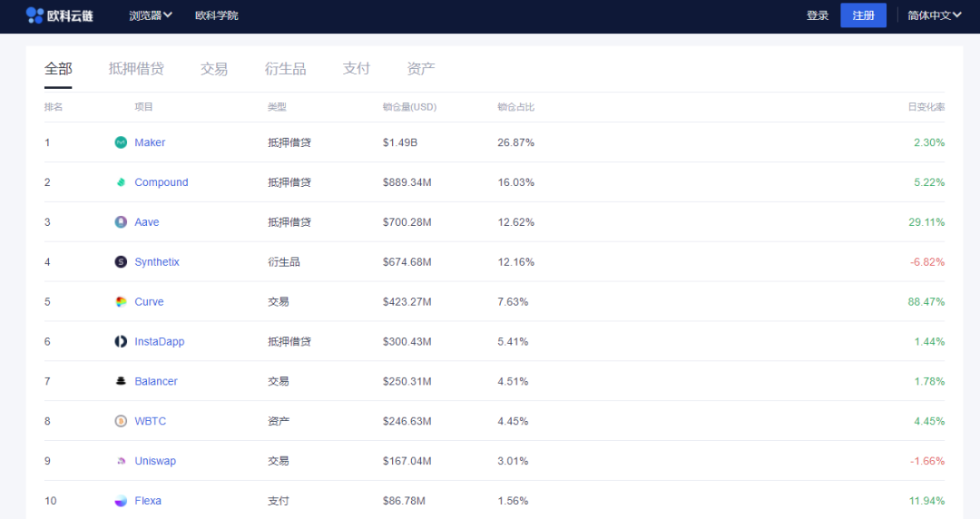Viewport: 980px width, 519px height.
Task: Click the Flexa project icon
Action: coord(121,501)
